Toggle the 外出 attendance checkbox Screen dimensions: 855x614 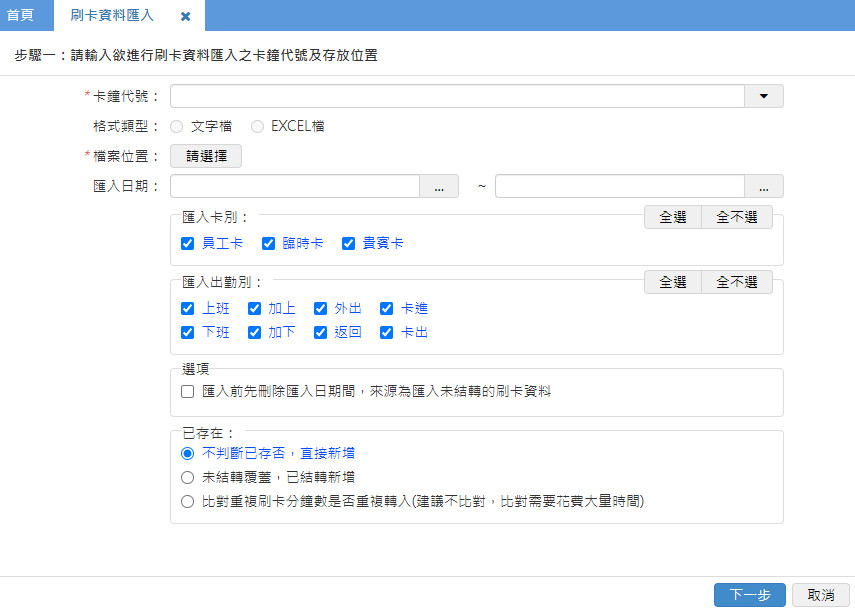coord(321,308)
